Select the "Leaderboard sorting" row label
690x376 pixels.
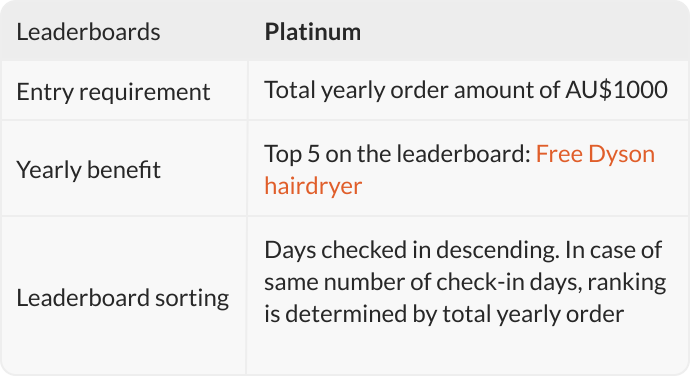tap(123, 298)
